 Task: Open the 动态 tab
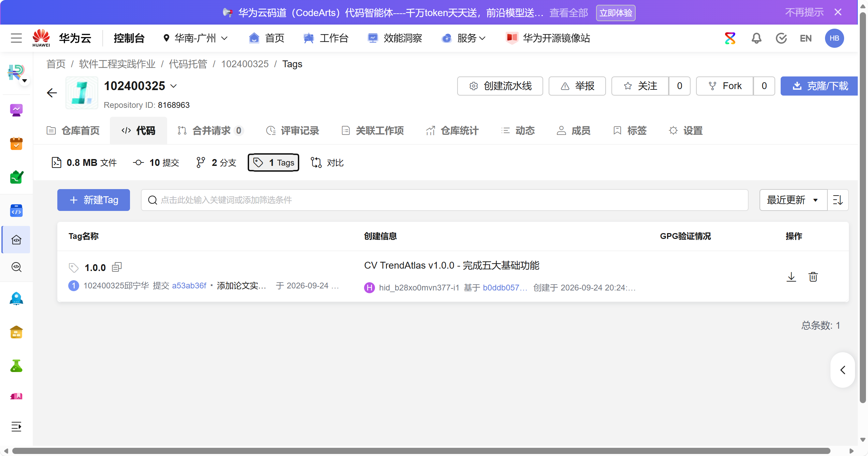(518, 131)
